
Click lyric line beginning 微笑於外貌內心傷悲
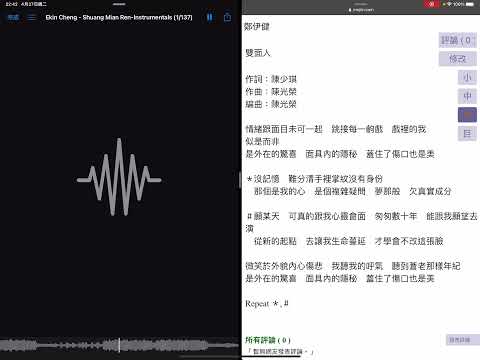click(x=353, y=266)
